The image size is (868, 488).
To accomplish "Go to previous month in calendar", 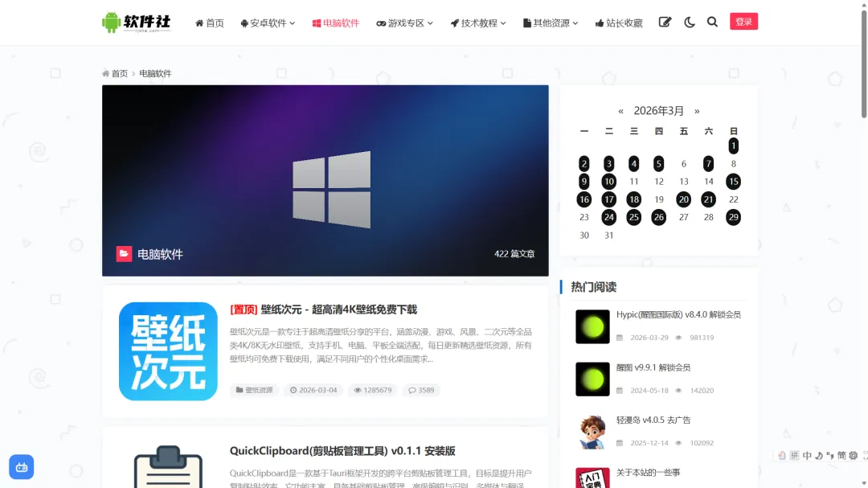I will point(620,111).
